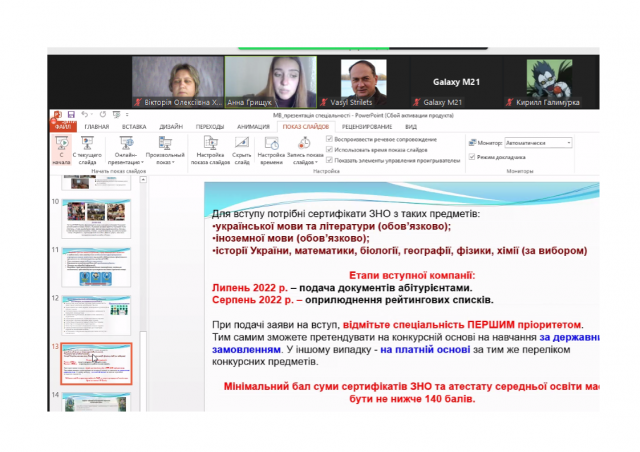Switch to the АНИМАЦИЯ tab
Image resolution: width=640 pixels, height=452 pixels.
[253, 127]
